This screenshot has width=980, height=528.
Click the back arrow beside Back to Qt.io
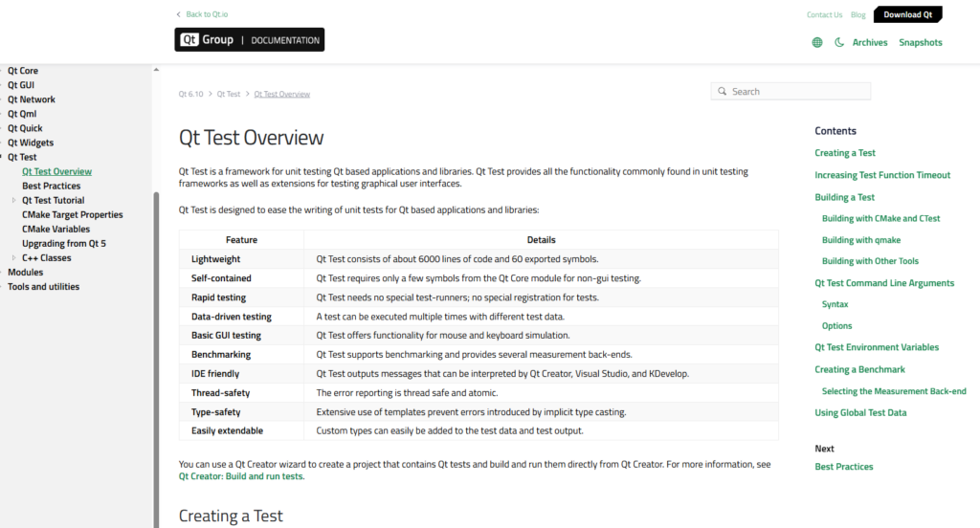pos(179,14)
